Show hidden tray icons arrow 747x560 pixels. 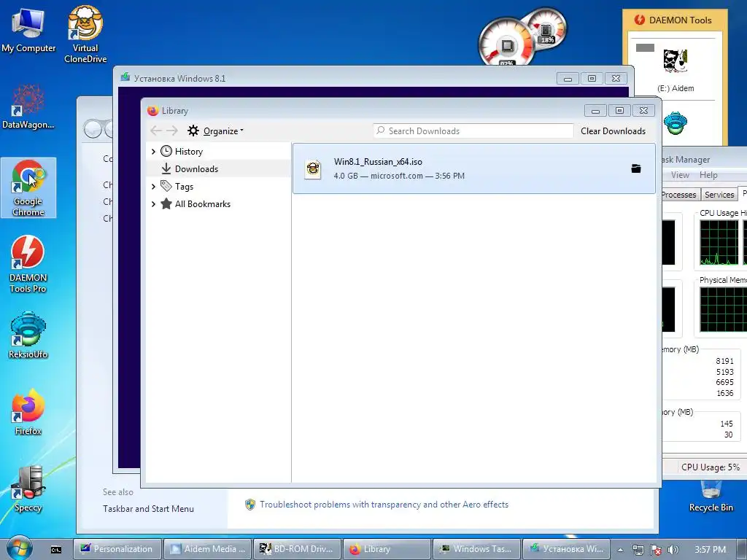pyautogui.click(x=621, y=550)
